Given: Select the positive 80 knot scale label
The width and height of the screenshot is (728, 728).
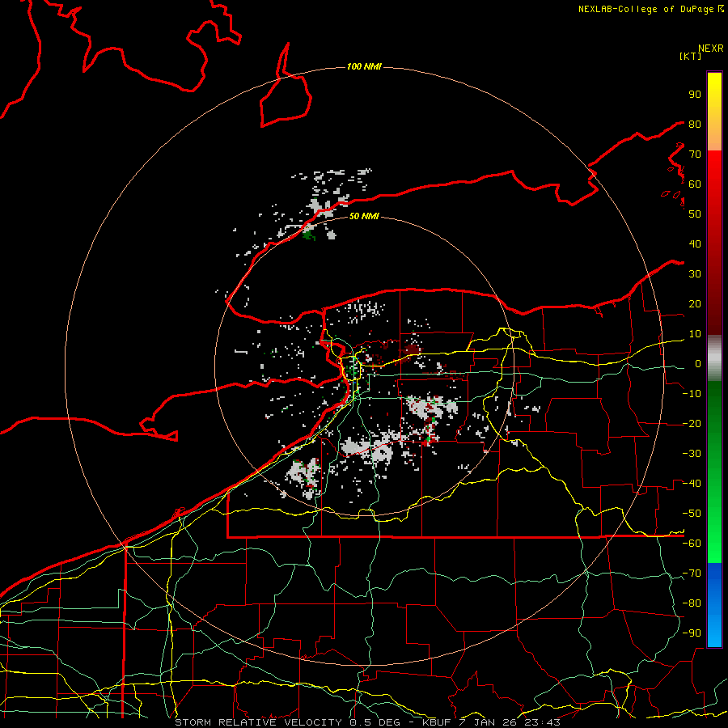Looking at the screenshot, I should tap(695, 125).
